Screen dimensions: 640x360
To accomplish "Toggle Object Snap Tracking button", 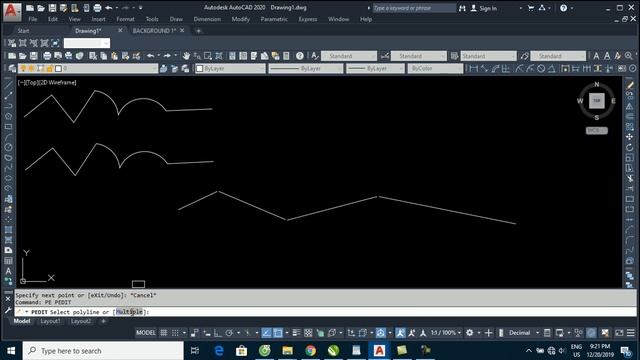I will tap(266, 333).
